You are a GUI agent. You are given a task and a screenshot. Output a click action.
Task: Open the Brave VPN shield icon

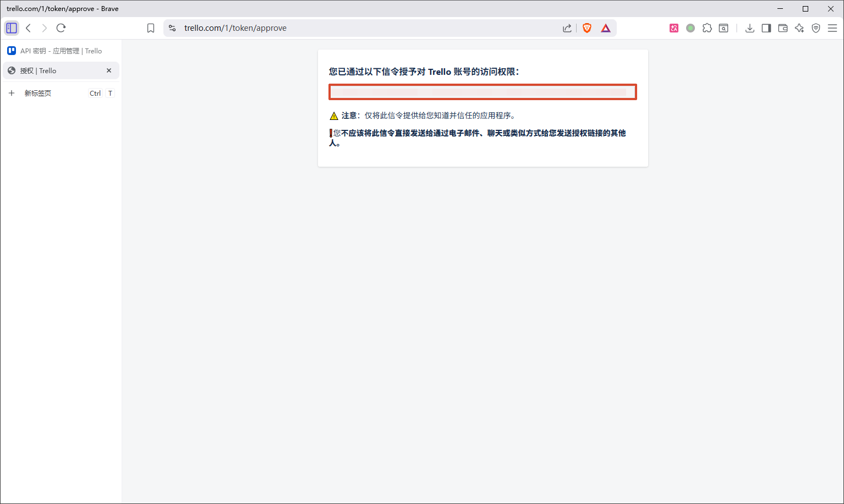(x=816, y=28)
